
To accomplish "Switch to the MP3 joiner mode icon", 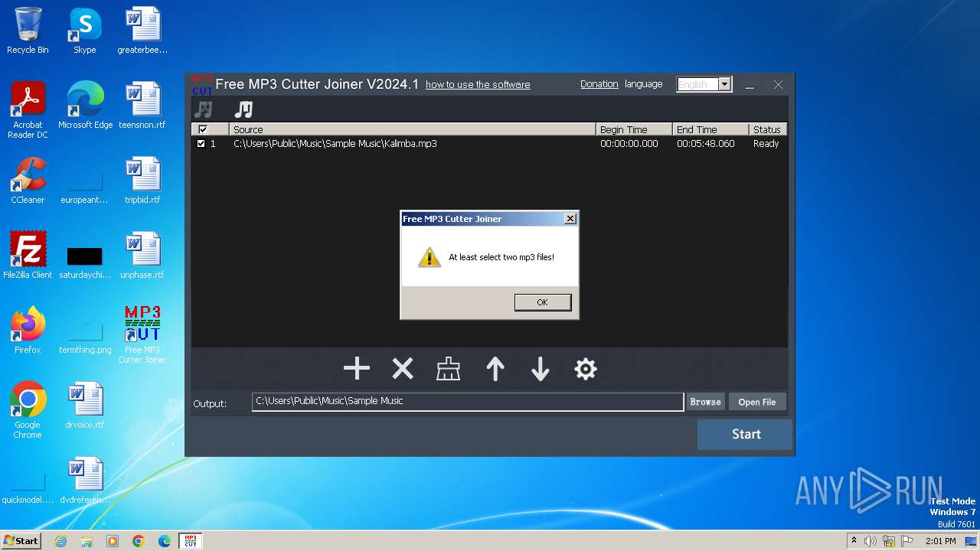I will click(243, 109).
